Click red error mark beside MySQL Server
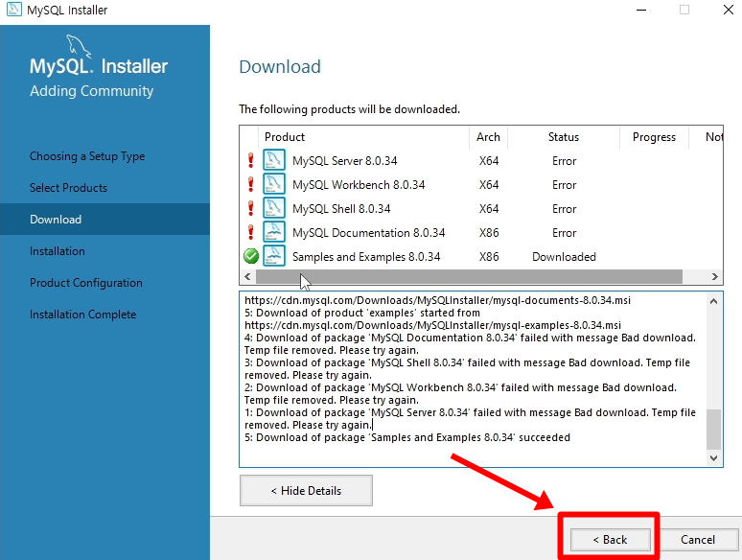 coord(251,160)
